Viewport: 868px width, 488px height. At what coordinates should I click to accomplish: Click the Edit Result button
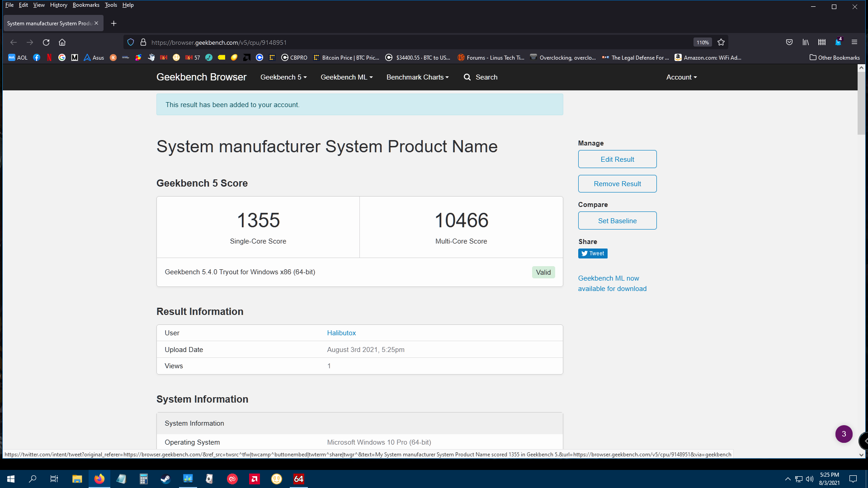click(x=617, y=159)
